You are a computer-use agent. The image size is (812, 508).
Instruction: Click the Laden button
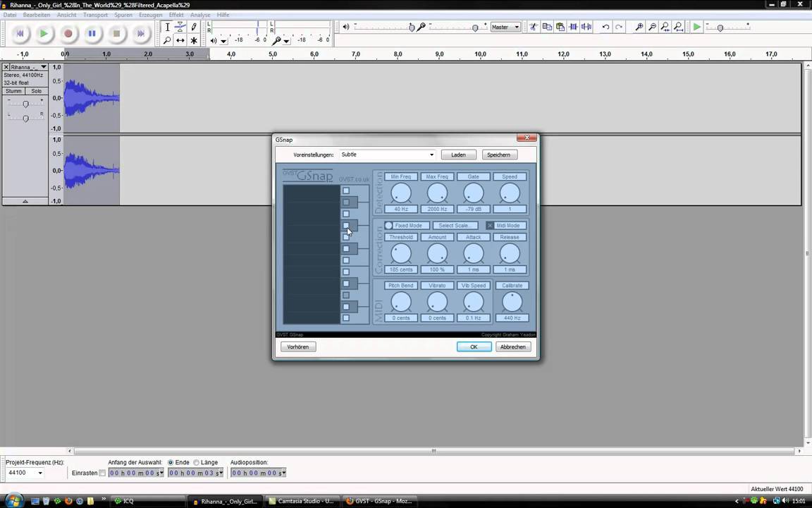click(458, 155)
